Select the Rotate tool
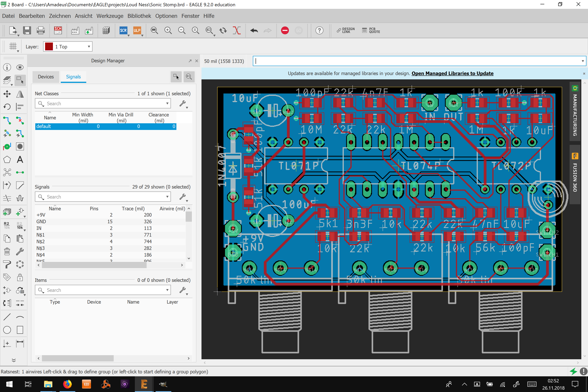Viewport: 588px width, 392px height. [7, 107]
